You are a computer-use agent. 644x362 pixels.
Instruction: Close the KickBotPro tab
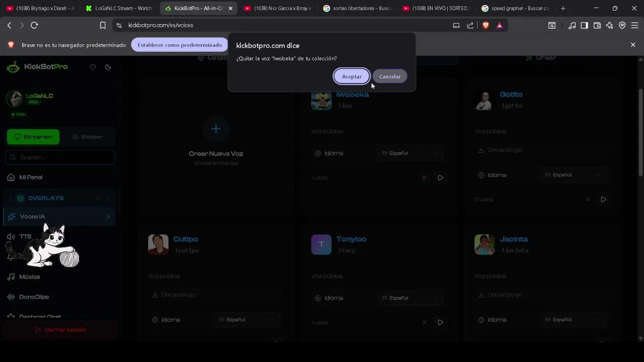(x=230, y=8)
